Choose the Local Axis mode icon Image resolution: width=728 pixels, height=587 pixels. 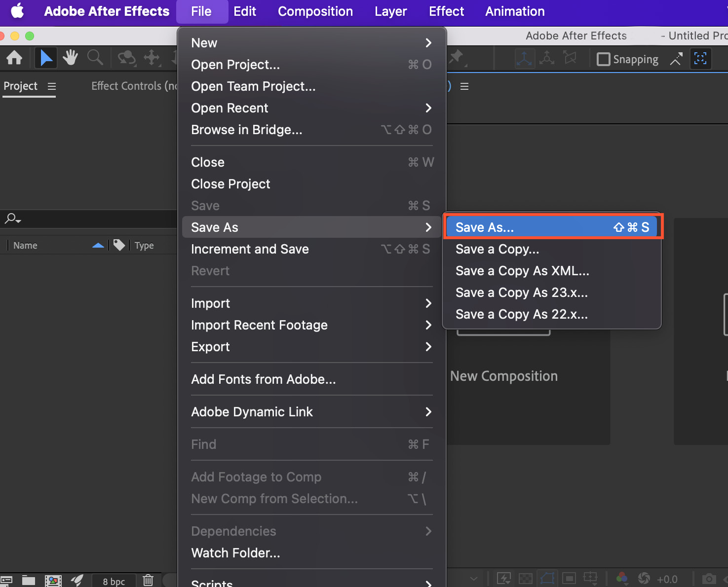524,59
